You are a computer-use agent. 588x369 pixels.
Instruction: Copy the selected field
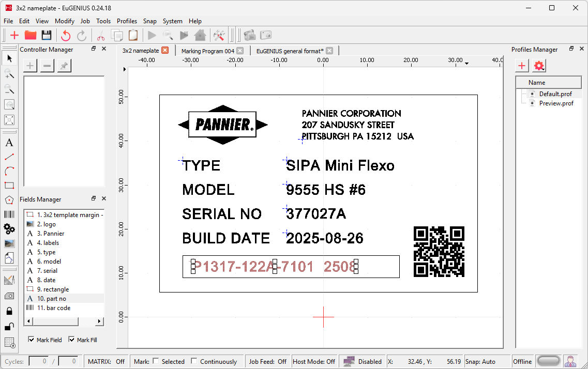click(117, 35)
